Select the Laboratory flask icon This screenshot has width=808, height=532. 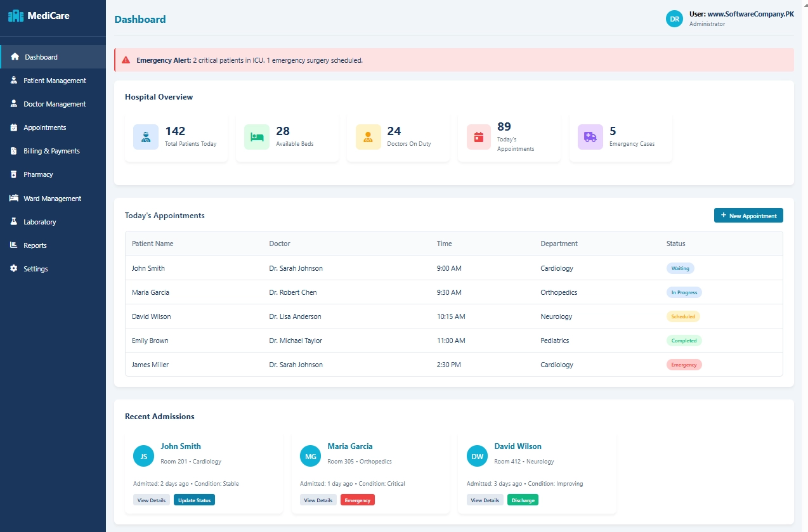(x=12, y=222)
